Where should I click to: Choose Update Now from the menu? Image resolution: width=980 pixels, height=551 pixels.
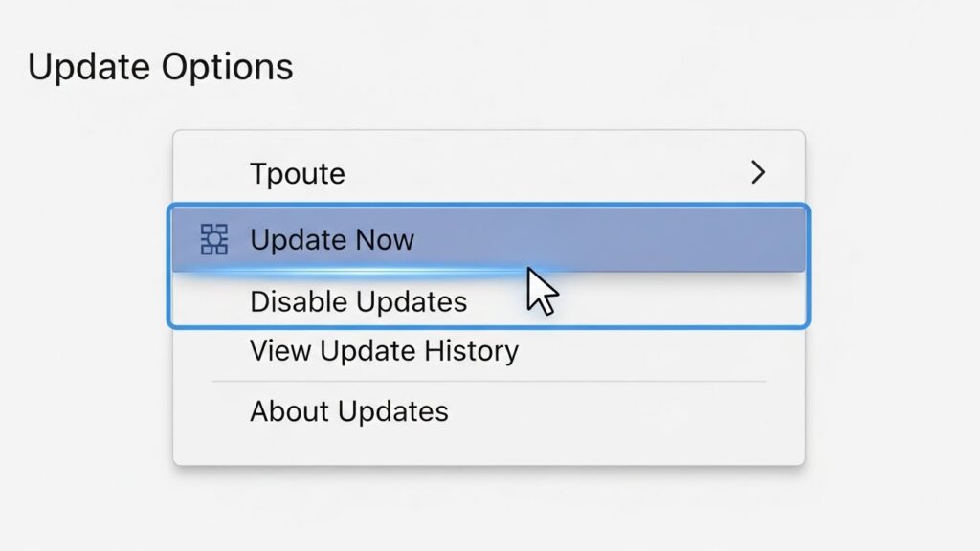pyautogui.click(x=332, y=240)
